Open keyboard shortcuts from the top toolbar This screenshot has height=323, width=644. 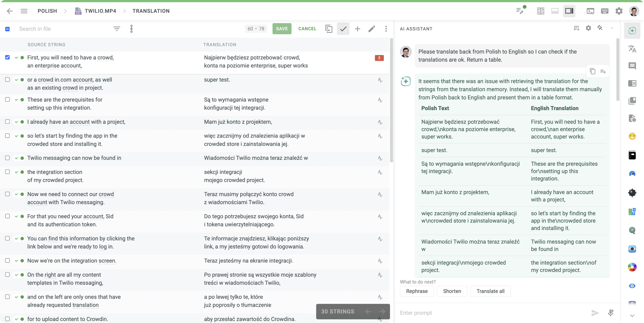[x=604, y=11]
